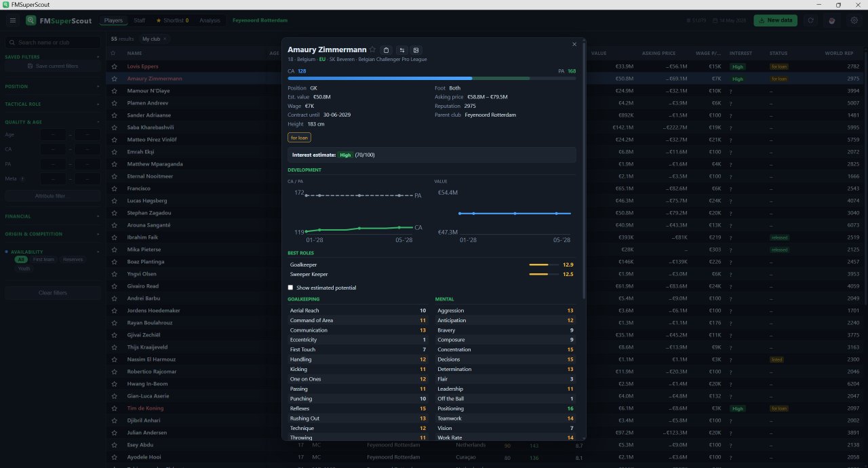Expand the Financial filter section

pyautogui.click(x=52, y=216)
